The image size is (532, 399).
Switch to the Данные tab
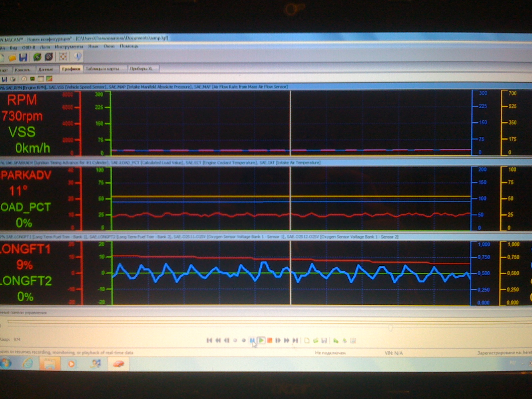(x=46, y=69)
